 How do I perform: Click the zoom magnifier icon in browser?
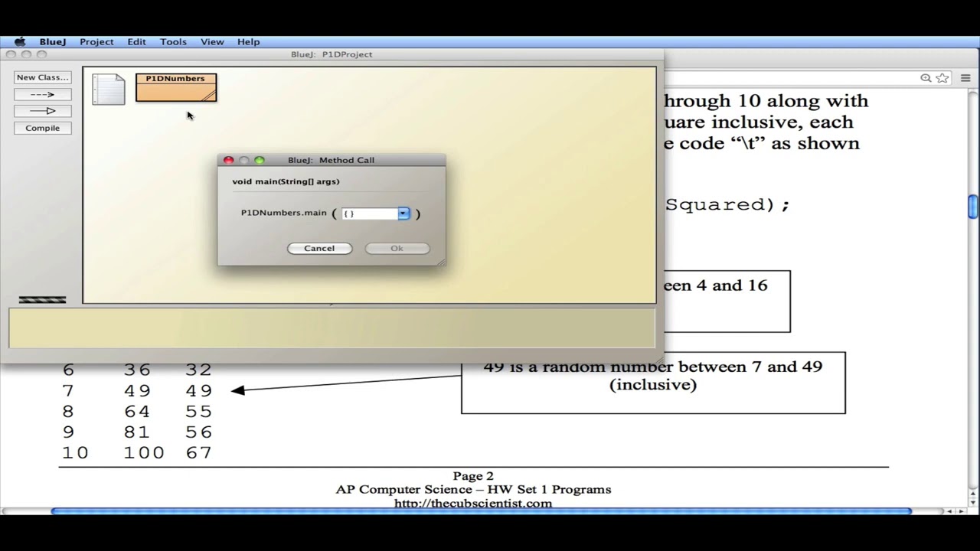[x=926, y=78]
